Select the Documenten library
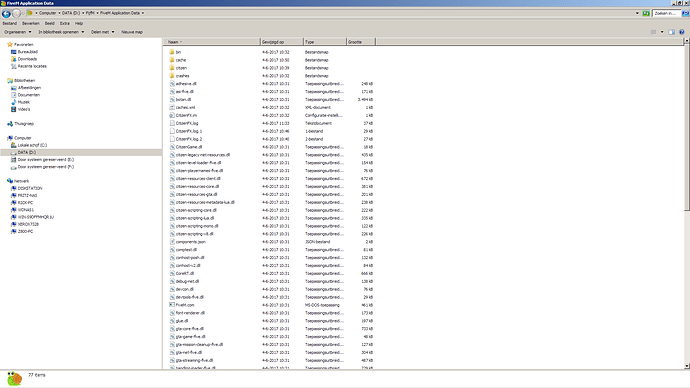This screenshot has width=690, height=388. (x=26, y=95)
